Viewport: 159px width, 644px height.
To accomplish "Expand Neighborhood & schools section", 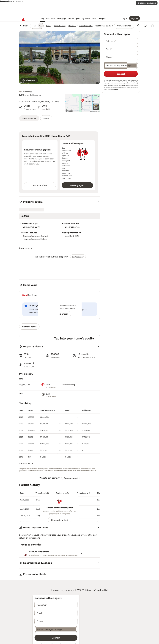I will click(x=98, y=563).
